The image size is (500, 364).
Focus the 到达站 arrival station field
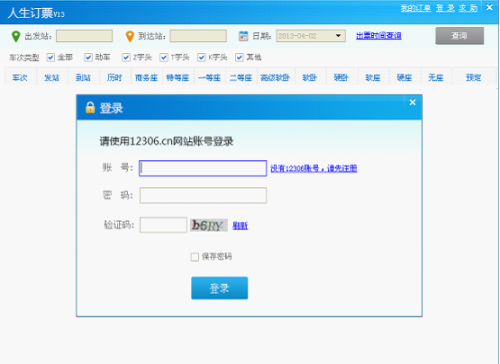click(198, 36)
